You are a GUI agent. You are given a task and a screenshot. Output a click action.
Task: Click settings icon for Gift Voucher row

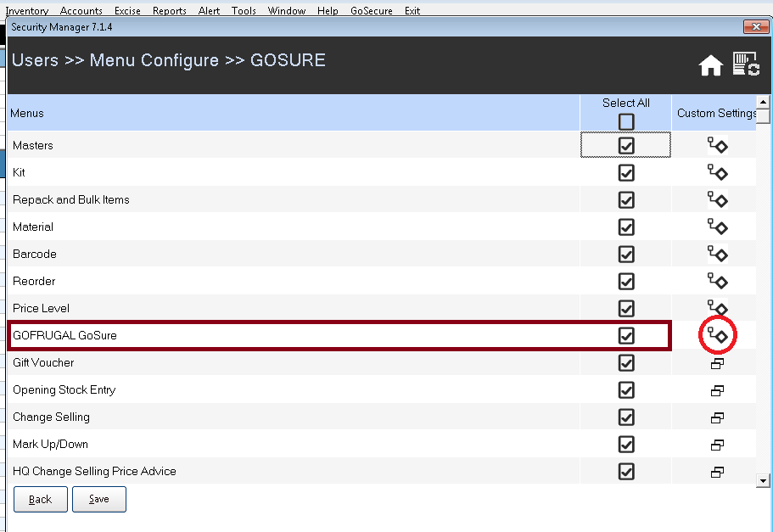[717, 363]
